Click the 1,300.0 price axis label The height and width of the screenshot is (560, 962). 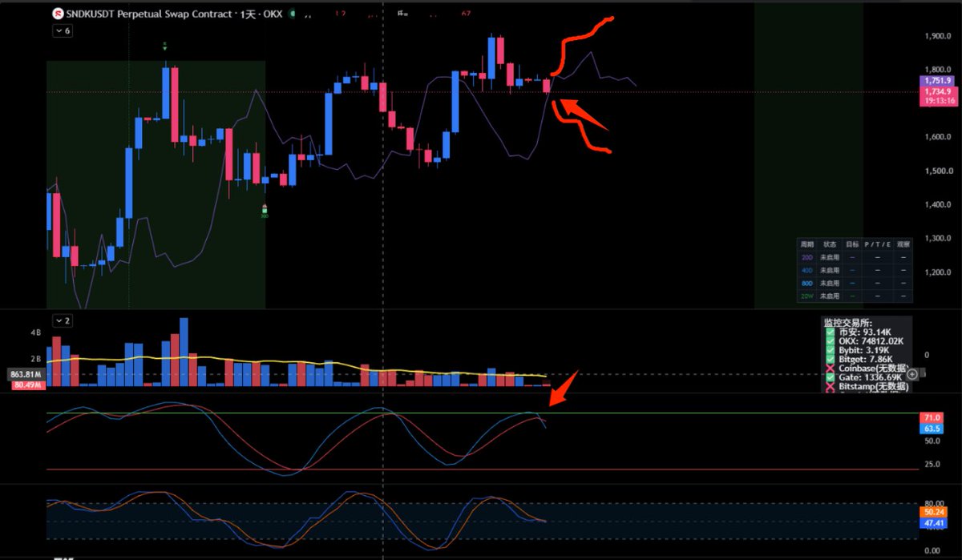pos(937,239)
